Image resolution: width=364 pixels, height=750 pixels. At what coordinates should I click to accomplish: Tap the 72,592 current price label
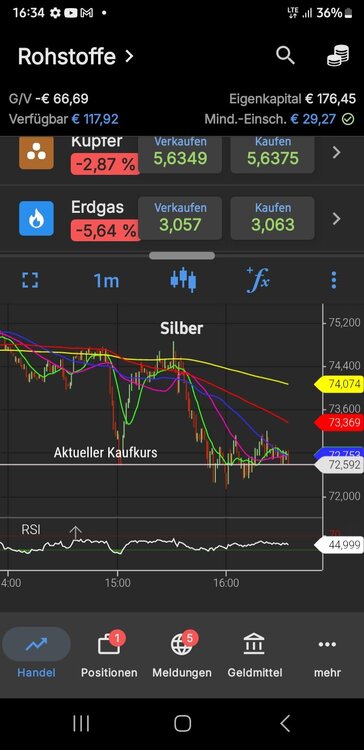coord(339,464)
